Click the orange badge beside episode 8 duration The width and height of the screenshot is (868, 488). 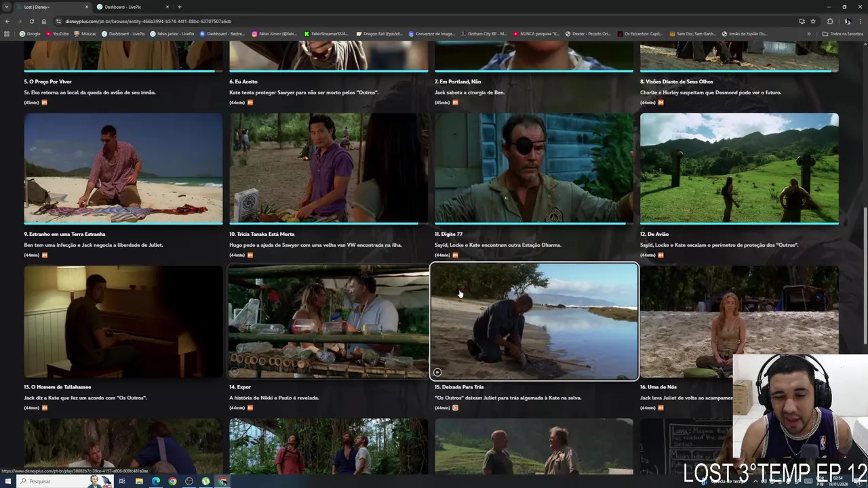660,102
